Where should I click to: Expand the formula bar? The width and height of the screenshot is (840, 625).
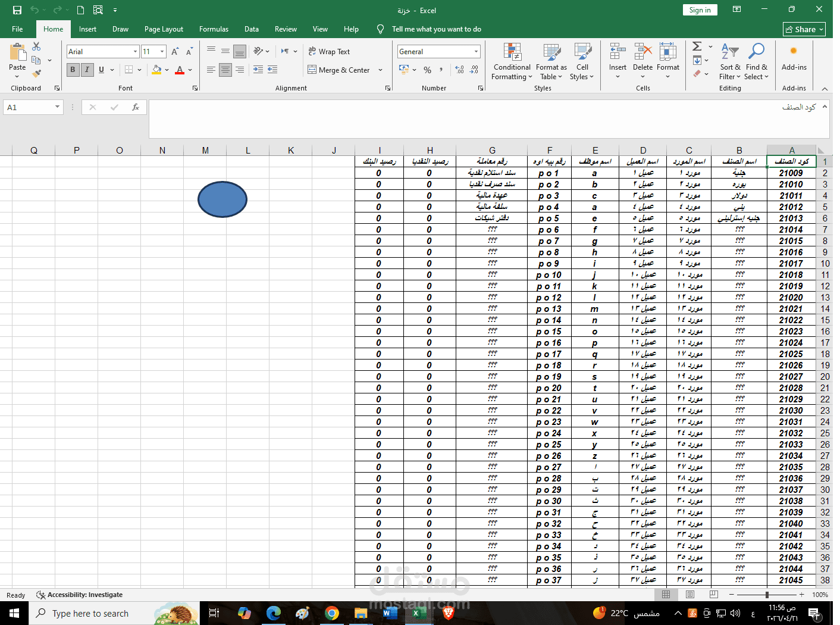tap(825, 107)
